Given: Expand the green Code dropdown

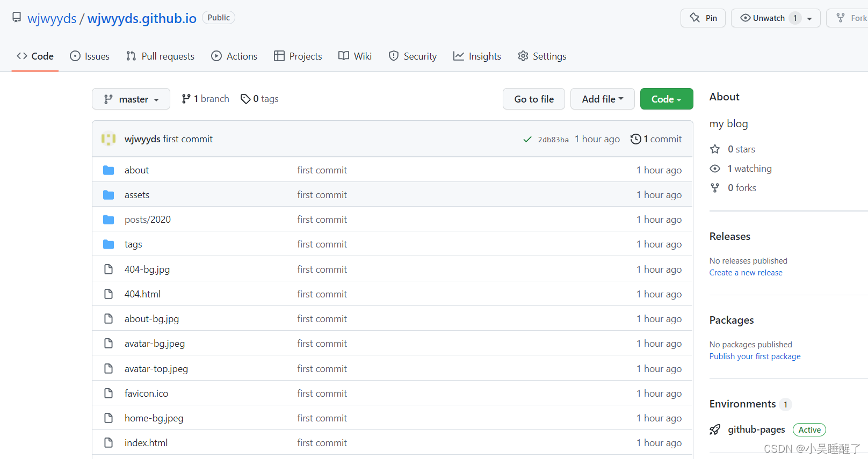Looking at the screenshot, I should coord(667,99).
